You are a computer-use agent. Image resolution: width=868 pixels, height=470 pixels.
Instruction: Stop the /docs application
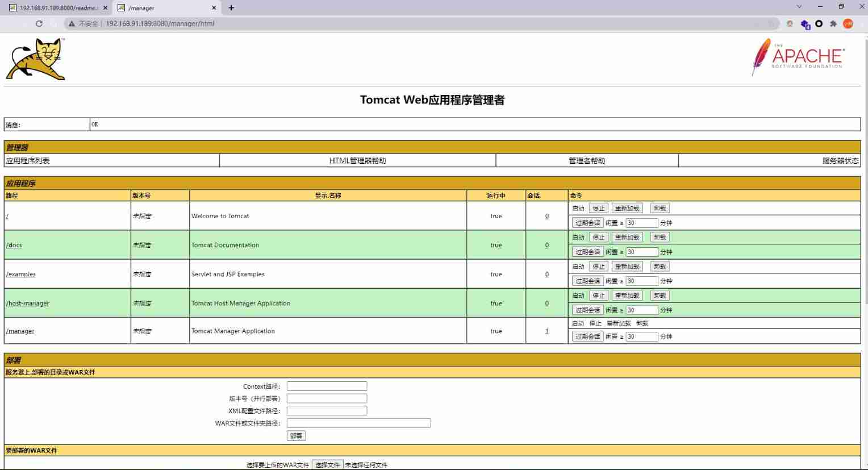pos(599,238)
